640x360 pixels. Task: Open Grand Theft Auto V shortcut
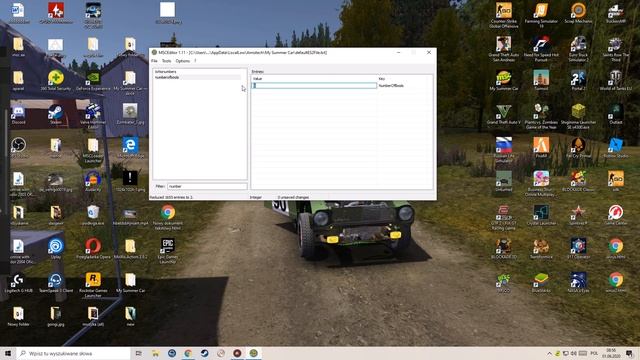[504, 114]
